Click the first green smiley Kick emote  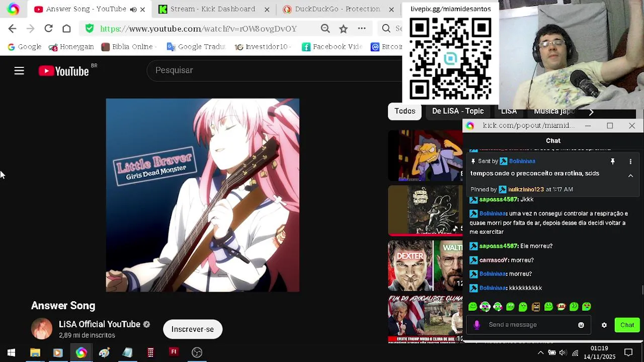click(x=472, y=307)
